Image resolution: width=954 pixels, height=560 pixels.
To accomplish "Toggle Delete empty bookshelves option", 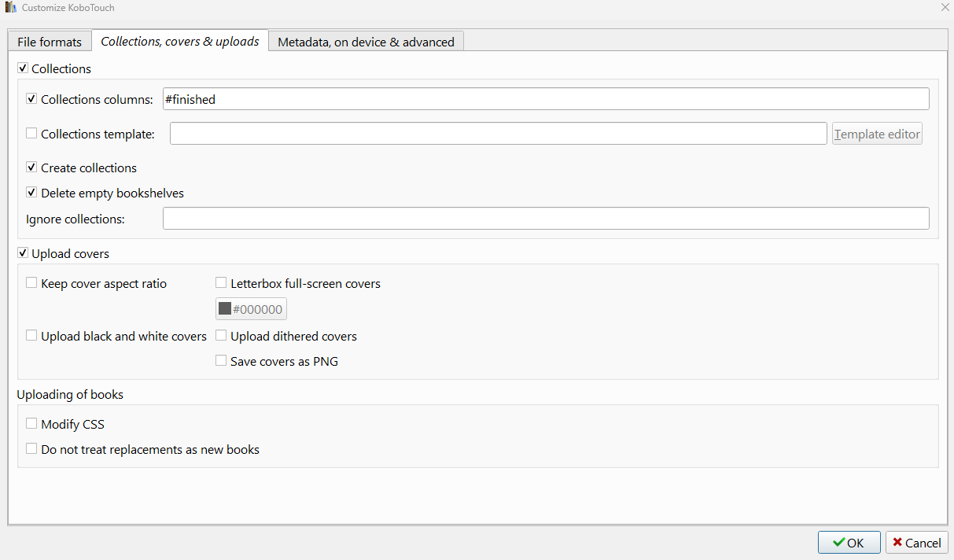I will pos(32,193).
